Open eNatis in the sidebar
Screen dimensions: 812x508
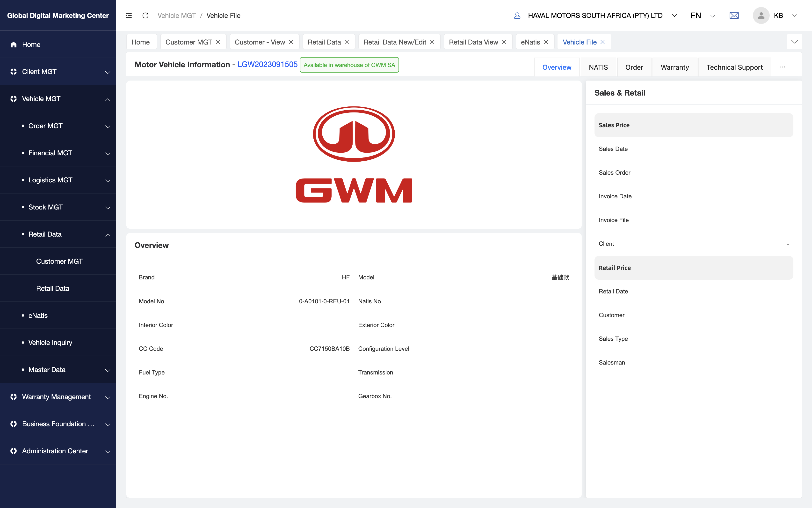58,315
